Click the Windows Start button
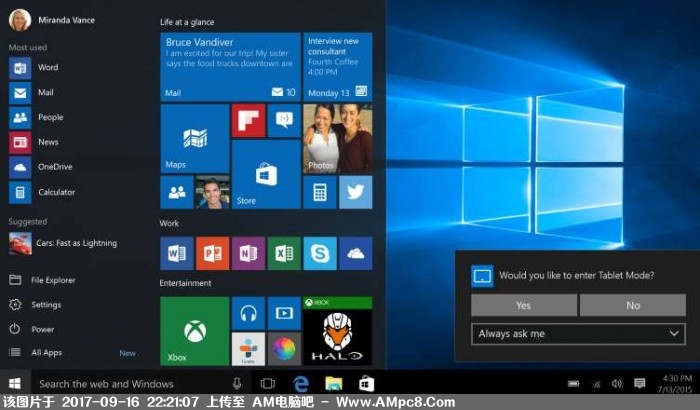 [15, 383]
